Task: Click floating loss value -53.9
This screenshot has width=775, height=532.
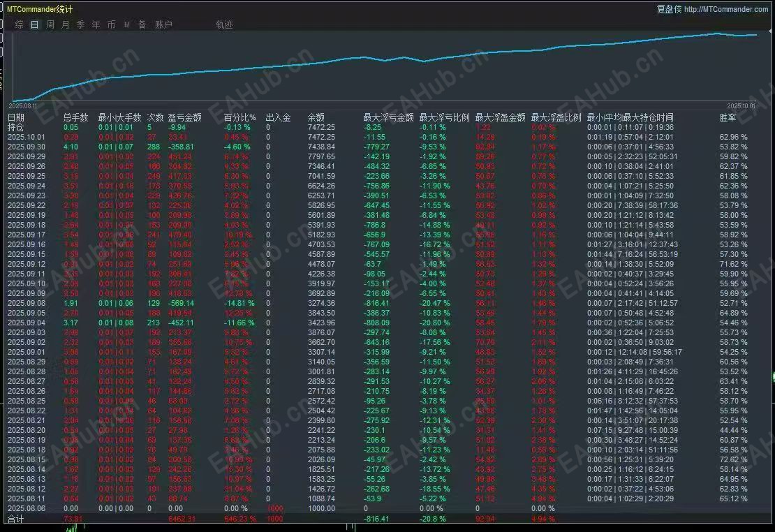Action: (x=374, y=499)
